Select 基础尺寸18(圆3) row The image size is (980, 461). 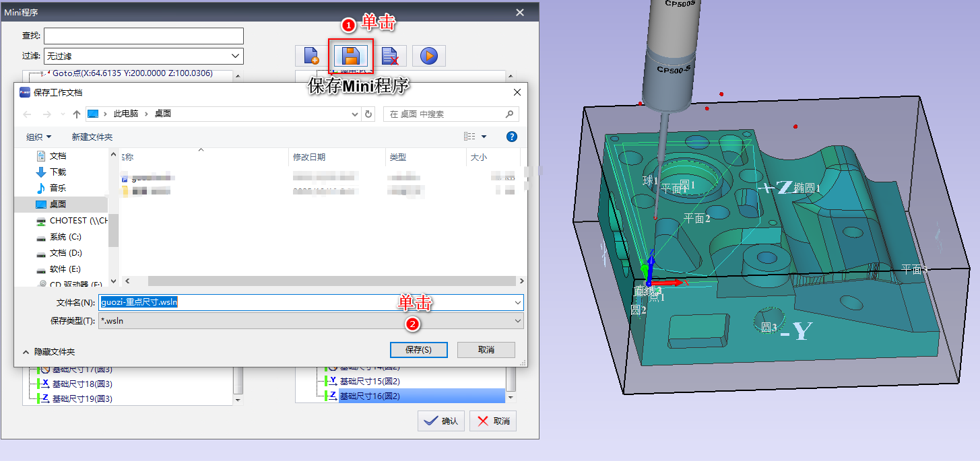tap(82, 384)
